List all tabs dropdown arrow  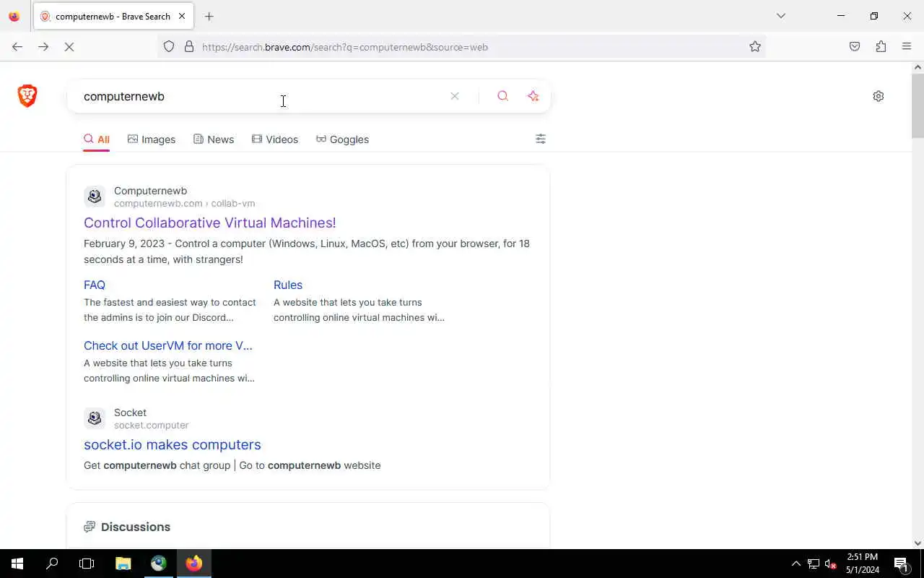click(x=781, y=16)
